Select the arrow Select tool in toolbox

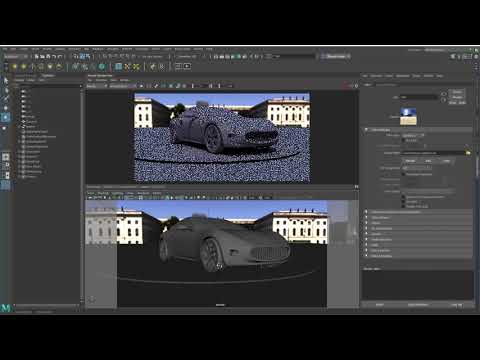coord(6,80)
